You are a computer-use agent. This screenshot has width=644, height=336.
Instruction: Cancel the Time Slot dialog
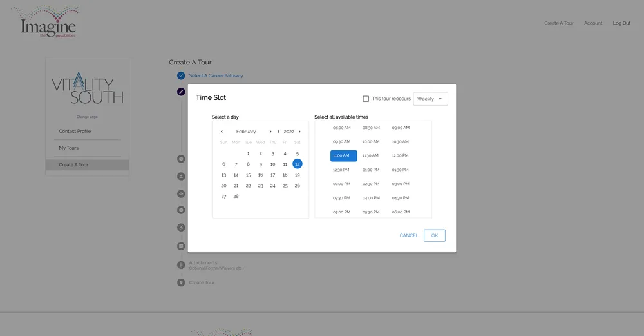click(x=409, y=235)
